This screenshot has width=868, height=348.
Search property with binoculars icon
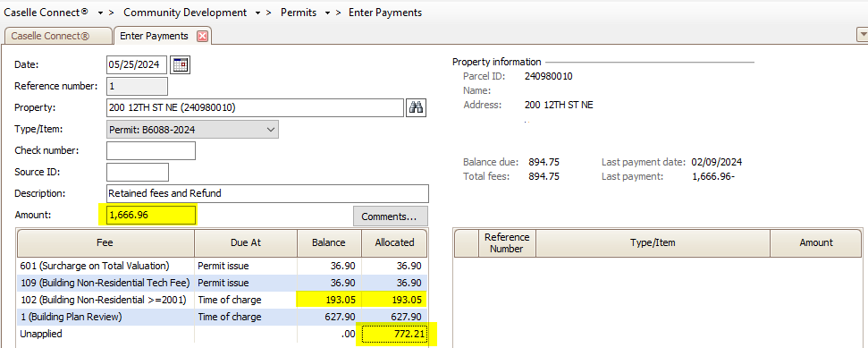click(x=416, y=108)
